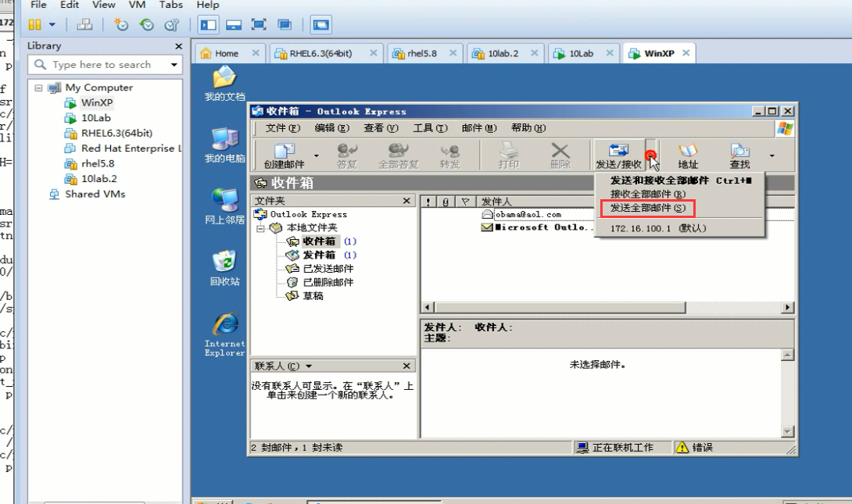
Task: Collapse the 本地文件夹 tree node
Action: pos(261,228)
